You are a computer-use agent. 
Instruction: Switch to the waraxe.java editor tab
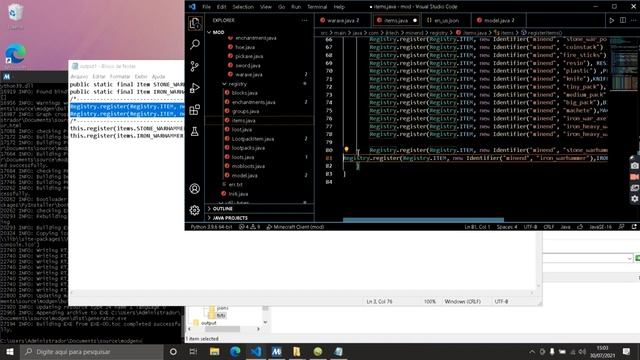coord(342,20)
